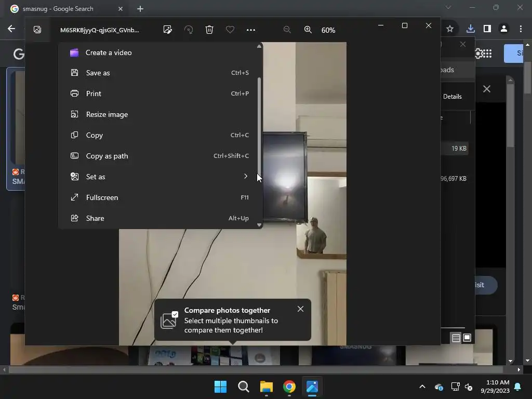Click the zoom out magnifier icon
Image resolution: width=532 pixels, height=399 pixels.
pos(287,30)
